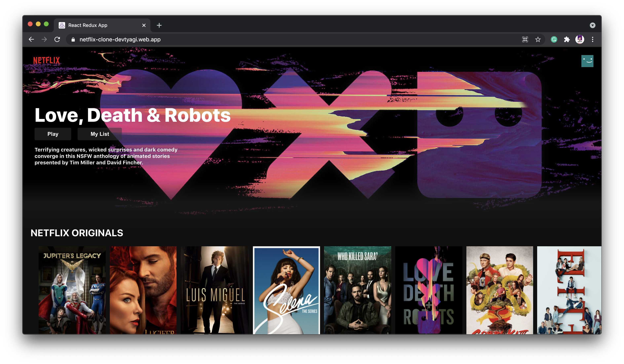
Task: Bookmark this page with the star icon
Action: pyautogui.click(x=538, y=39)
